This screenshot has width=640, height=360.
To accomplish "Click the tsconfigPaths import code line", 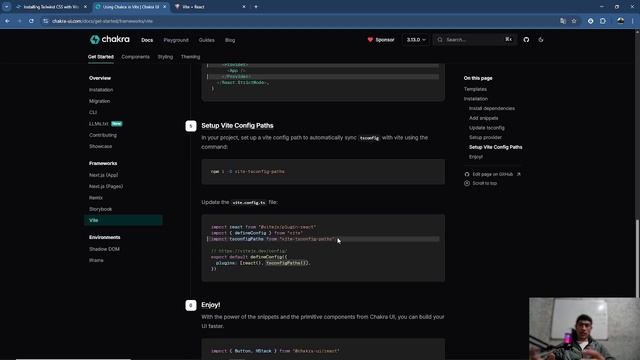I will point(273,239).
